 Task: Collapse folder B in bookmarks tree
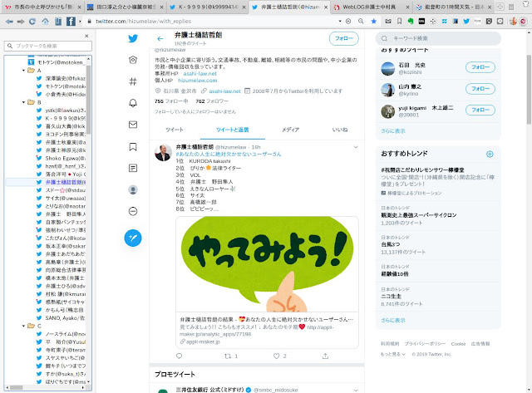[23, 102]
